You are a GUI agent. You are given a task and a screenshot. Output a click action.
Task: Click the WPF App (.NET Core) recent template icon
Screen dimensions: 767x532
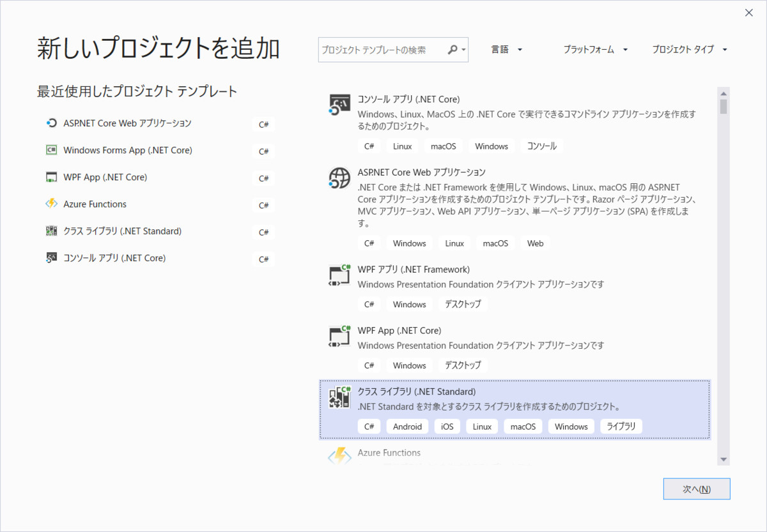click(x=52, y=177)
